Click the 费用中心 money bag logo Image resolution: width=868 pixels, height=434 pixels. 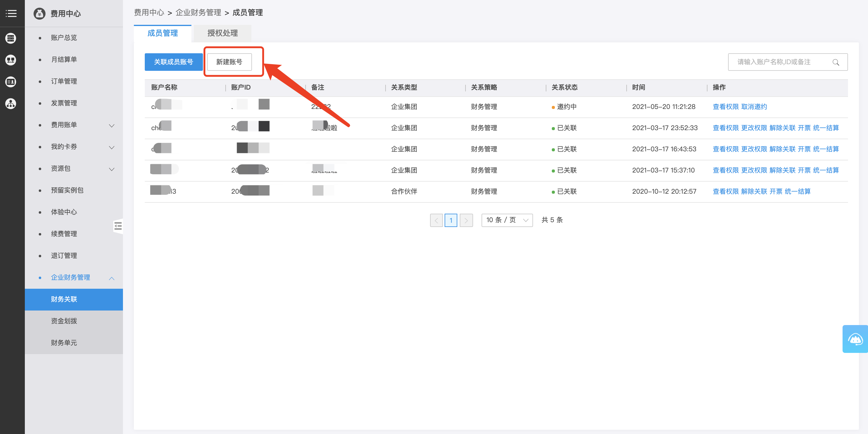[x=39, y=14]
